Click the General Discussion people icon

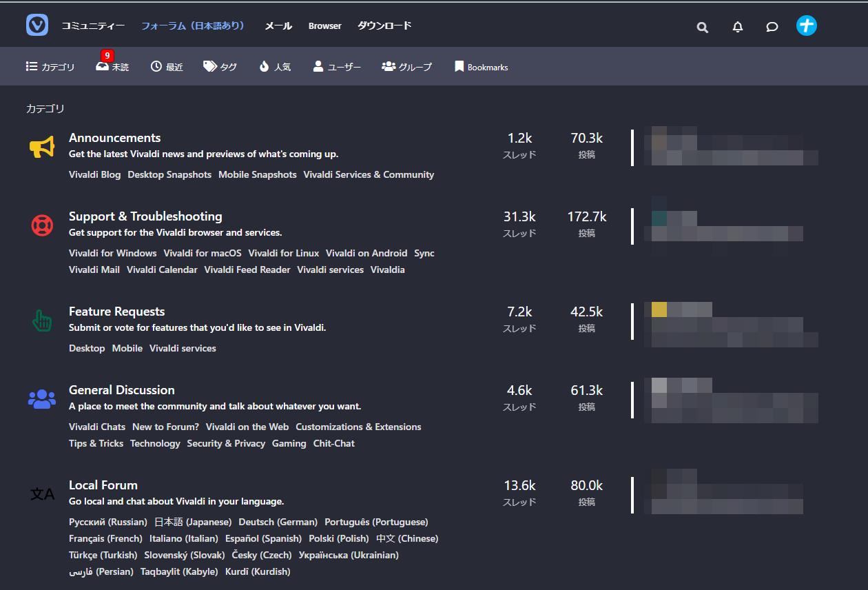click(x=42, y=398)
